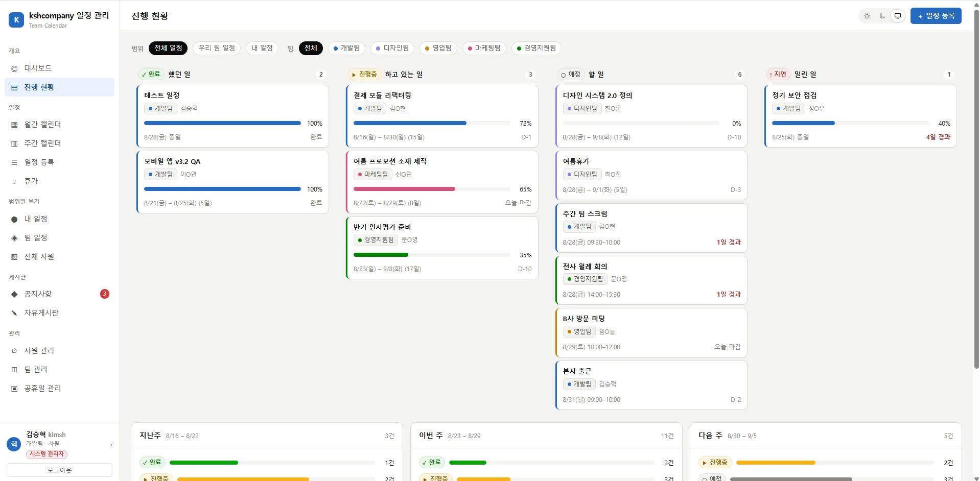Expand user profile chevron for 김승혁
This screenshot has width=980, height=481.
tap(111, 445)
